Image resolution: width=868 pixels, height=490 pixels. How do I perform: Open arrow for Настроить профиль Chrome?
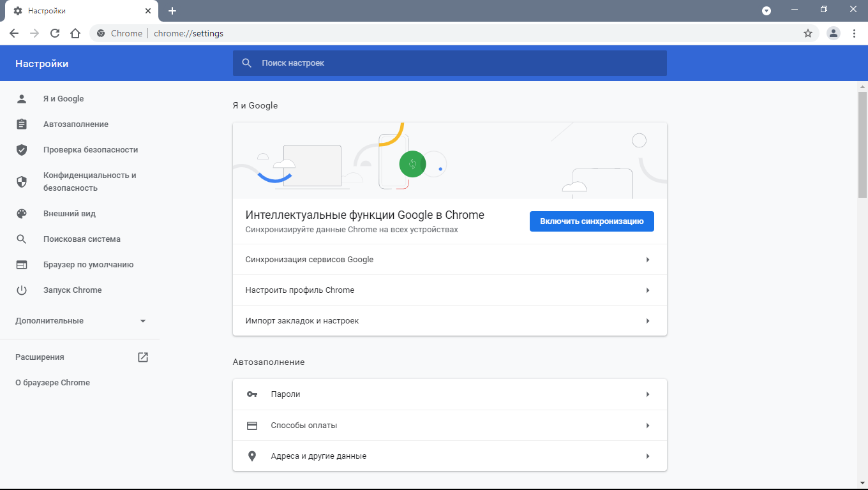click(x=648, y=290)
